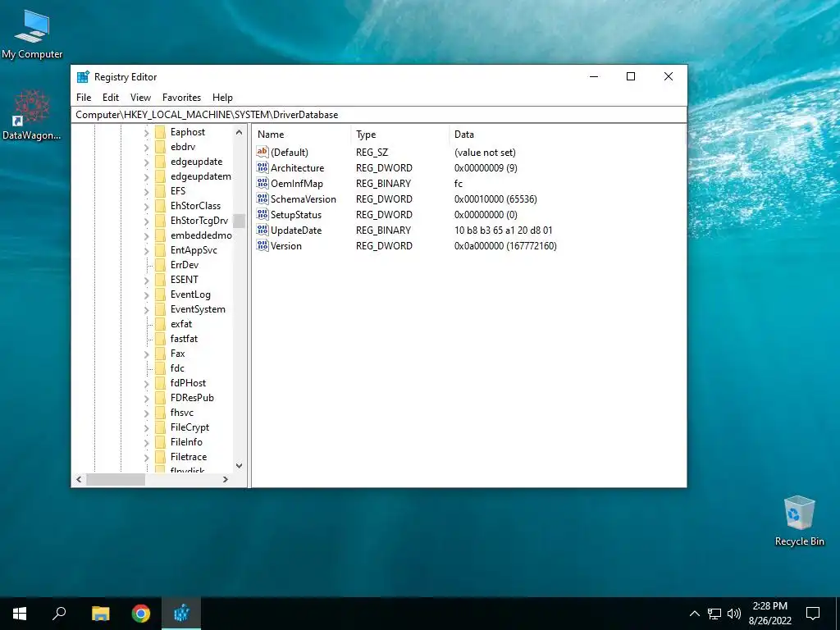Expand the FDResPub tree node

(147, 398)
